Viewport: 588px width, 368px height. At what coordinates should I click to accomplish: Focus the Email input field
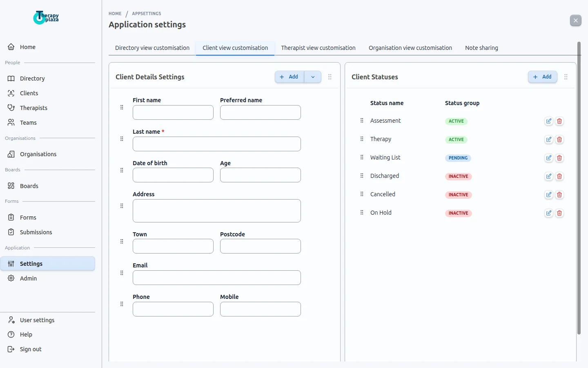pos(217,278)
